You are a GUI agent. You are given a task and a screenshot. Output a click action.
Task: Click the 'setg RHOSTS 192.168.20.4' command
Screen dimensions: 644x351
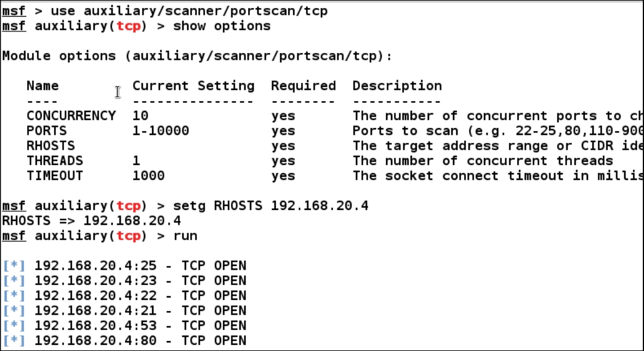pos(271,206)
